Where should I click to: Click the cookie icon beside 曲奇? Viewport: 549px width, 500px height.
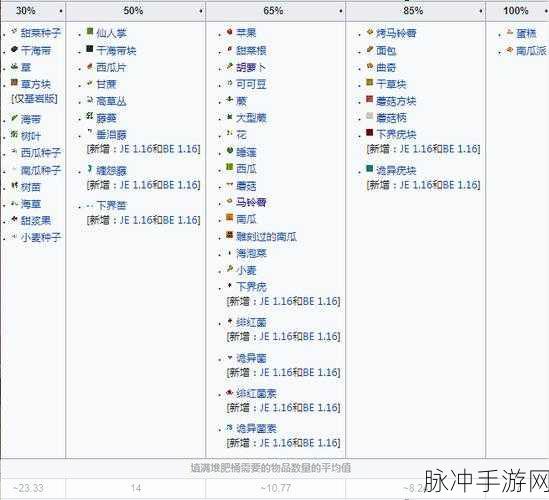[x=370, y=65]
